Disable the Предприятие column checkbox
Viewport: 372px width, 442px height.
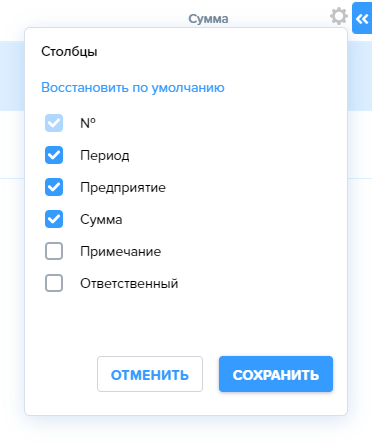coord(54,187)
